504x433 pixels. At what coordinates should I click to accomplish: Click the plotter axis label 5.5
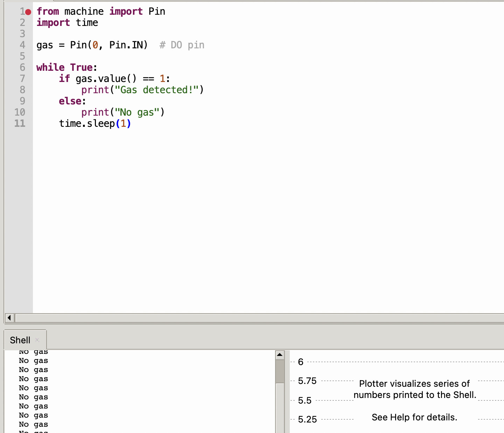pyautogui.click(x=305, y=400)
